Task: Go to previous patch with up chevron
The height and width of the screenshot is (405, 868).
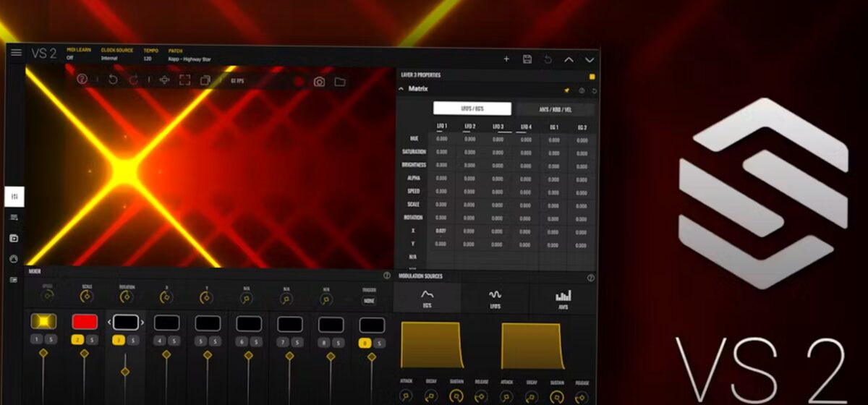Action: [569, 60]
